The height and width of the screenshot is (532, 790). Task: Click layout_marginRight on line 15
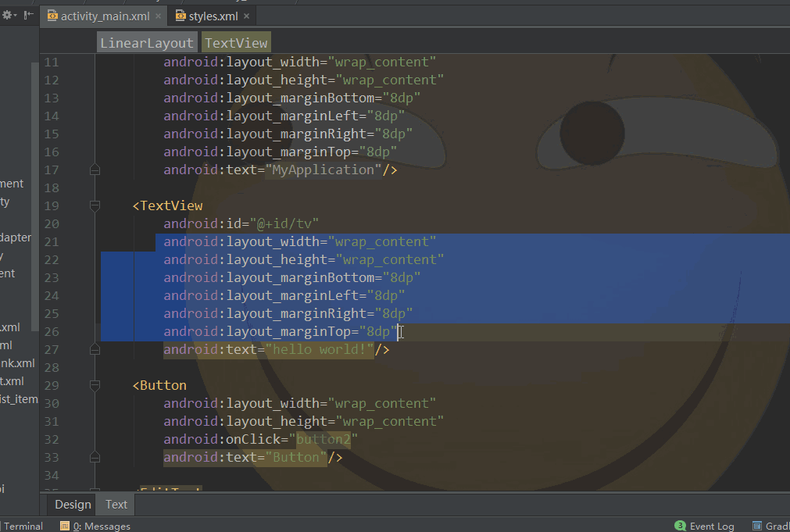(x=296, y=134)
